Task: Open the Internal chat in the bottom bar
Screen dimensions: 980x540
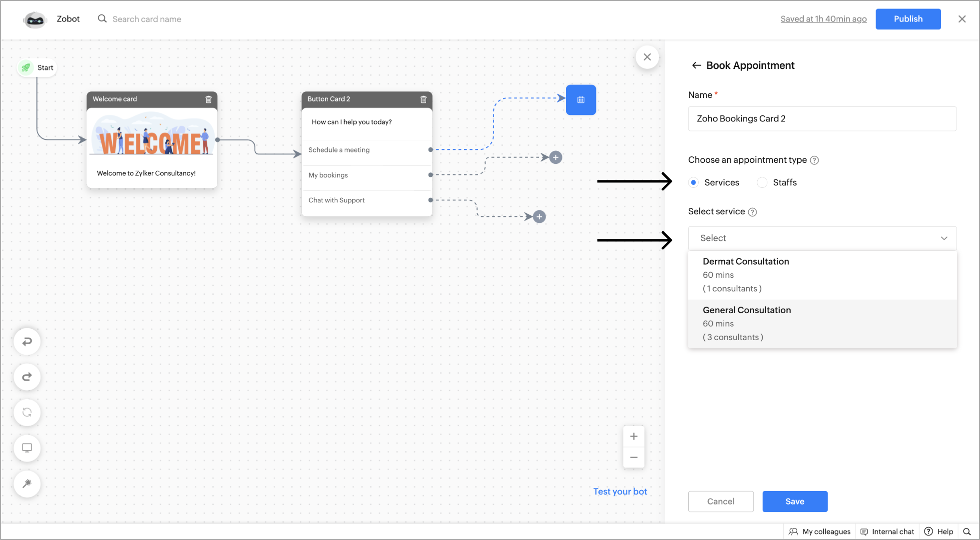Action: pos(888,532)
